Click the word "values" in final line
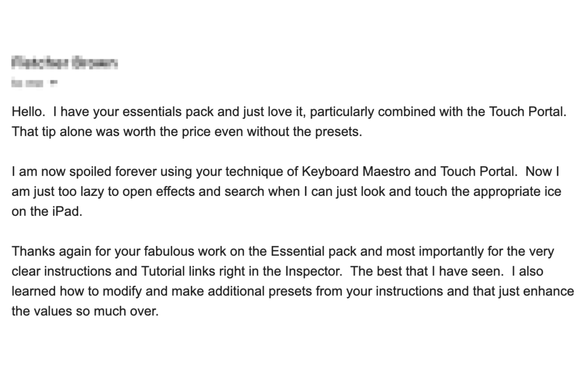 53,311
